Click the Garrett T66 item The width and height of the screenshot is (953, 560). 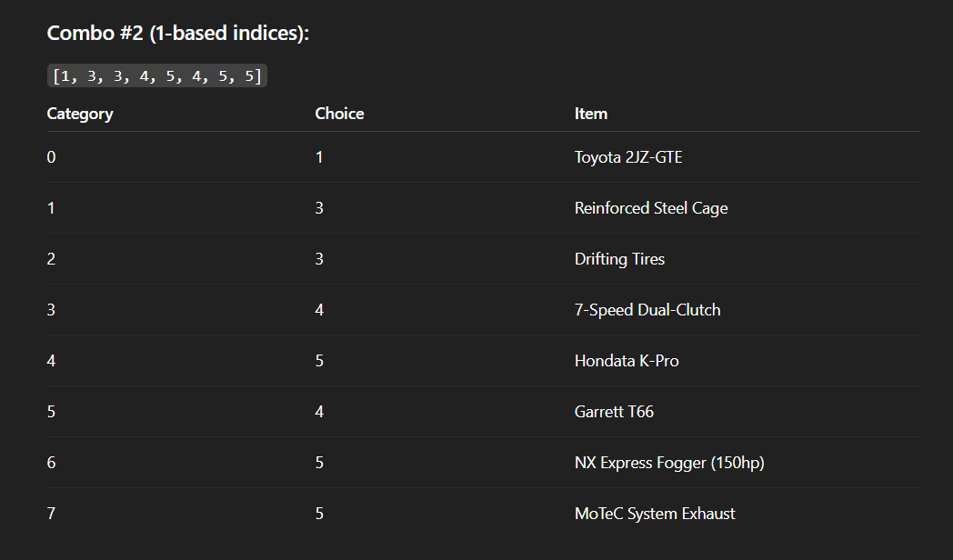[614, 412]
